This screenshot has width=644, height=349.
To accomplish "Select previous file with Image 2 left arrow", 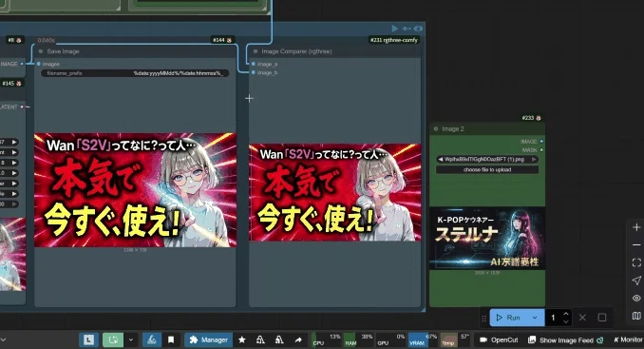I will 441,159.
